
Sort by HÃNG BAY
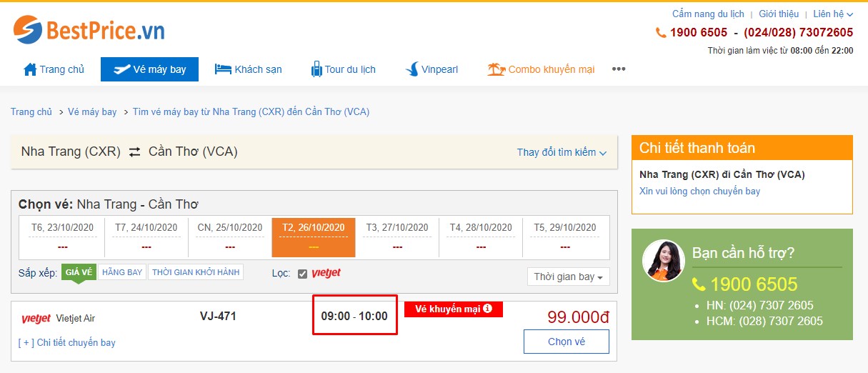click(122, 272)
